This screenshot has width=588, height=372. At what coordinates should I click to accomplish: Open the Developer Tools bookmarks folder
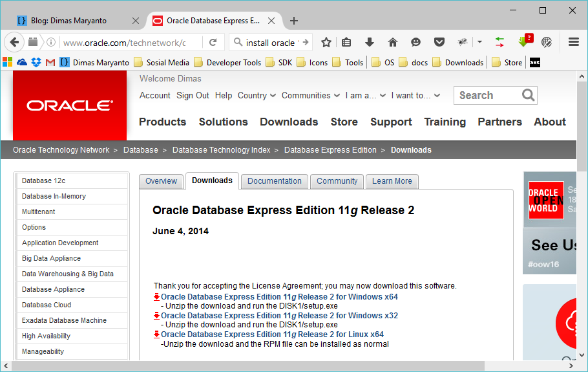[x=227, y=63]
